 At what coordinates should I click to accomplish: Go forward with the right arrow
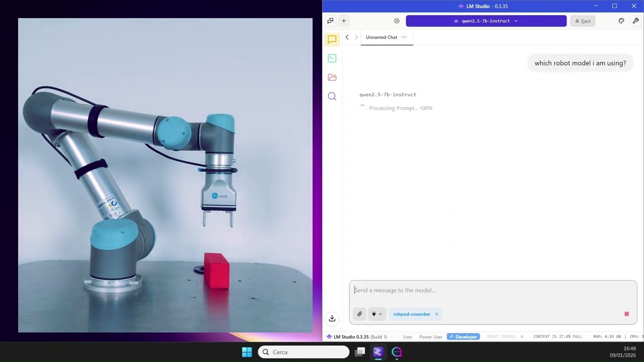pyautogui.click(x=356, y=37)
